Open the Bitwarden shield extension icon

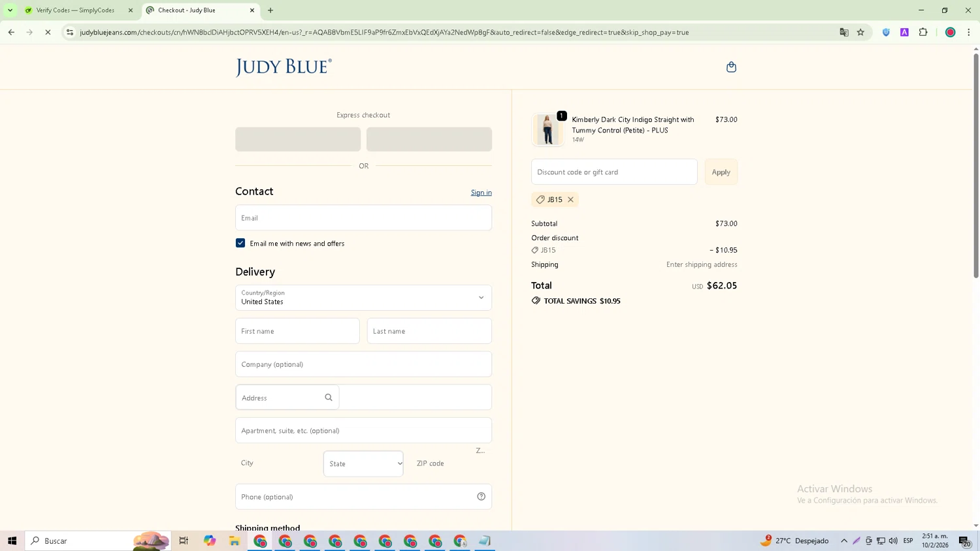click(x=886, y=32)
